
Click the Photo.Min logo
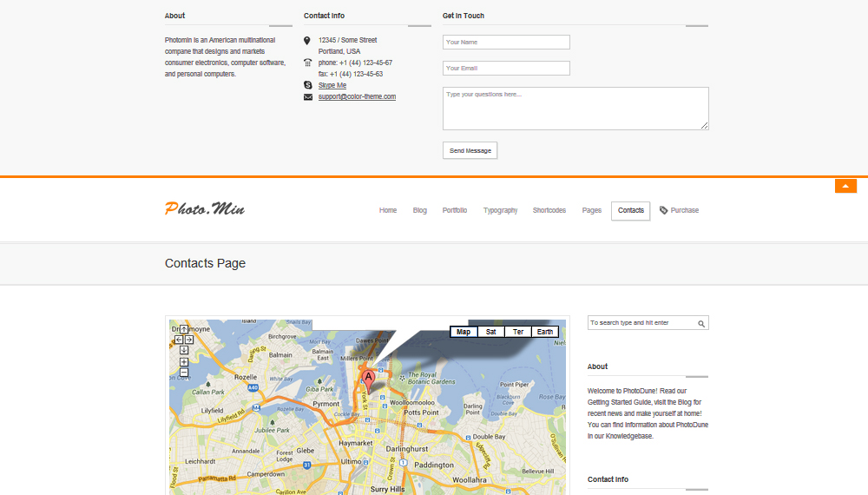pyautogui.click(x=205, y=209)
